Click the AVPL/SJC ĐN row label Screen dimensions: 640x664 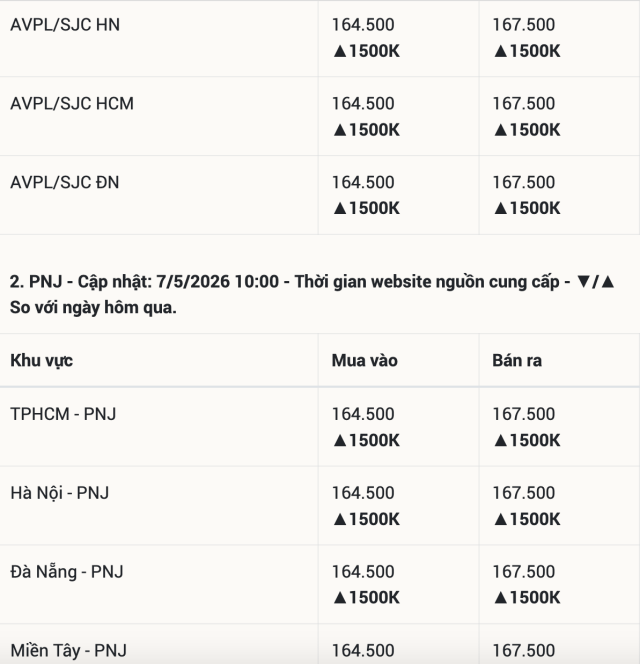[64, 183]
